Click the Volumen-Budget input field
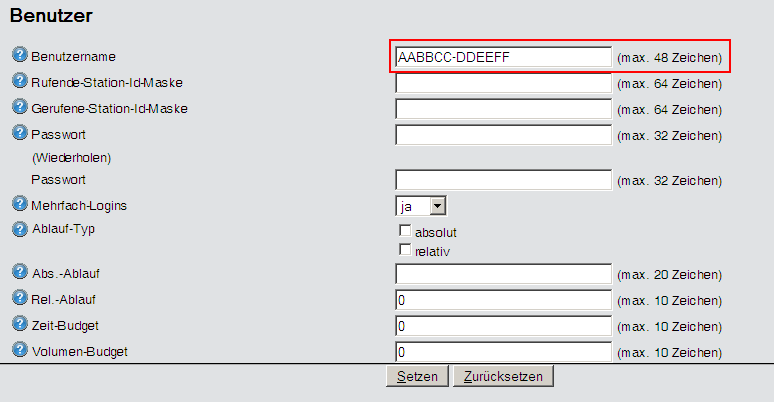This screenshot has height=402, width=774. click(x=503, y=352)
